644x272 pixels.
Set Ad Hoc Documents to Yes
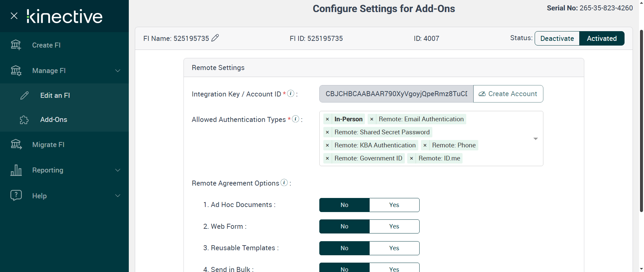coord(394,205)
